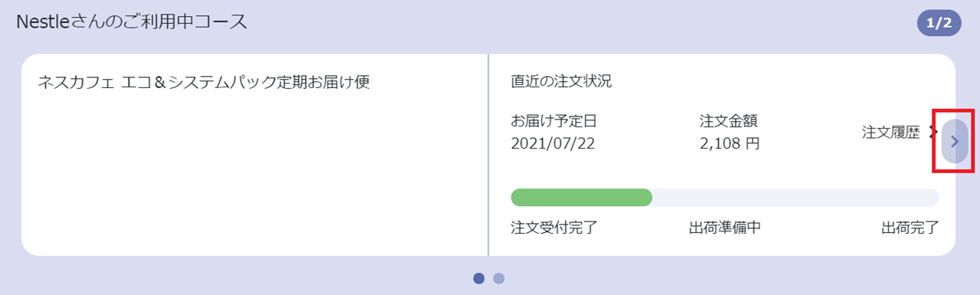Select the second carousel pagination dot
Viewport: 980px width, 295px height.
tap(498, 278)
